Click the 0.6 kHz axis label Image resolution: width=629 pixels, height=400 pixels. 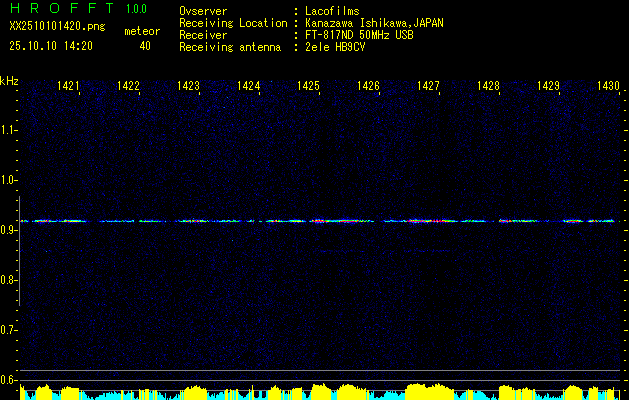coord(9,380)
